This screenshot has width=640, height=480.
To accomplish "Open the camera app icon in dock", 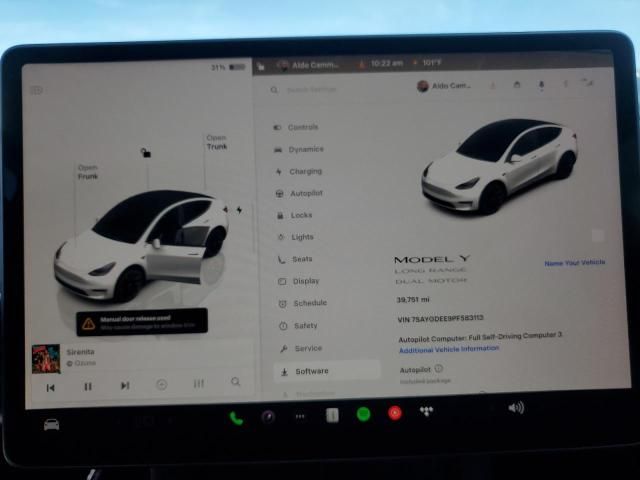I will coord(268,416).
